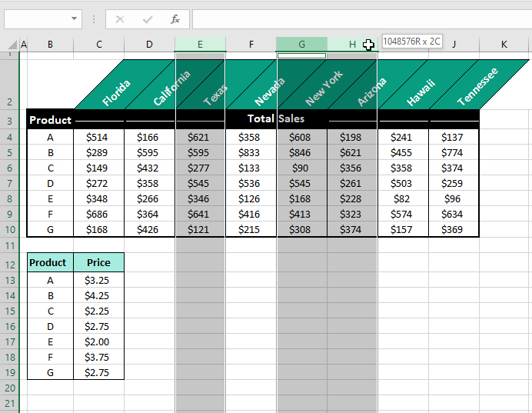The width and height of the screenshot is (532, 413).
Task: Click the Select All corner triangle
Action: [x=12, y=45]
